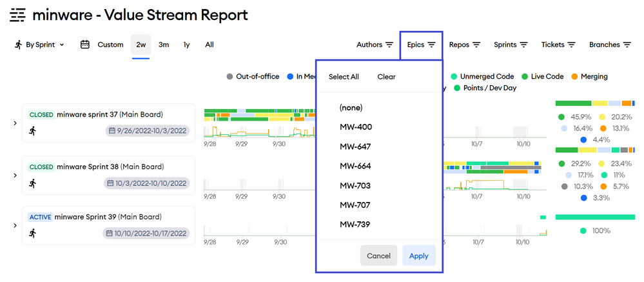Apply the Epics filter selection
The image size is (644, 282).
[419, 256]
